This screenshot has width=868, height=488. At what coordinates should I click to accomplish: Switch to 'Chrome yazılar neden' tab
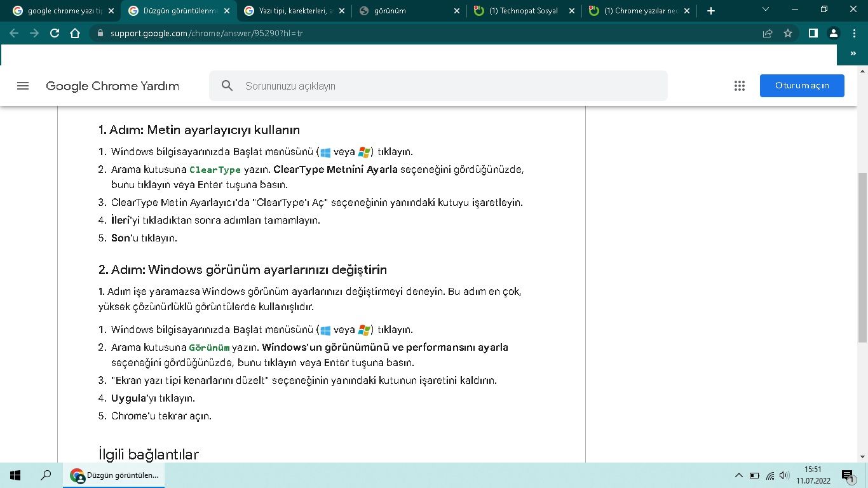point(639,11)
